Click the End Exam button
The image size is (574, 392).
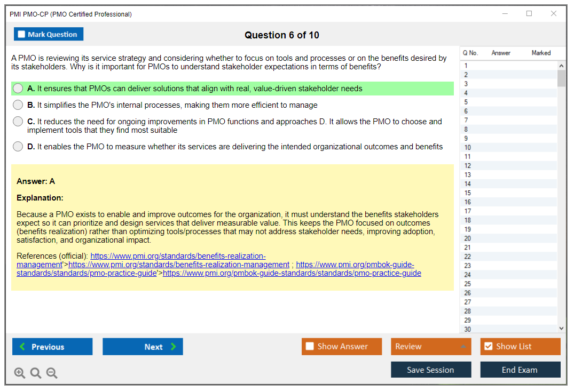520,369
